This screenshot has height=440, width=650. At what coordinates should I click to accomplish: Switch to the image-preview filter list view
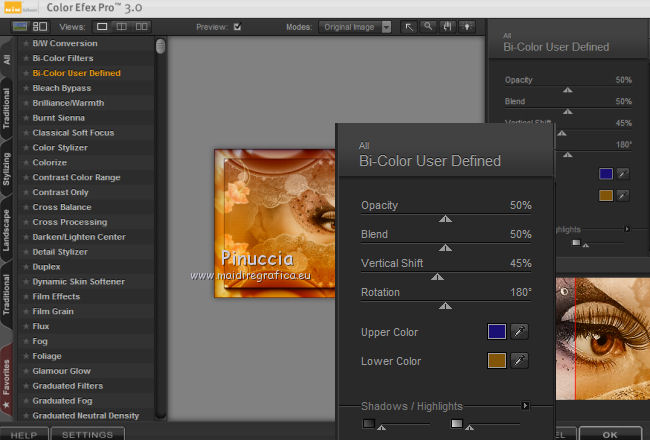pos(20,27)
